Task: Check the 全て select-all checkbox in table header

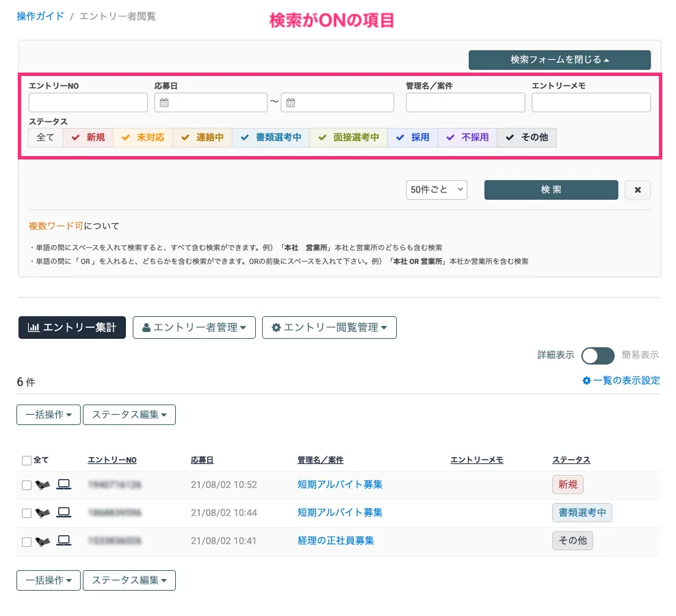Action: point(27,461)
